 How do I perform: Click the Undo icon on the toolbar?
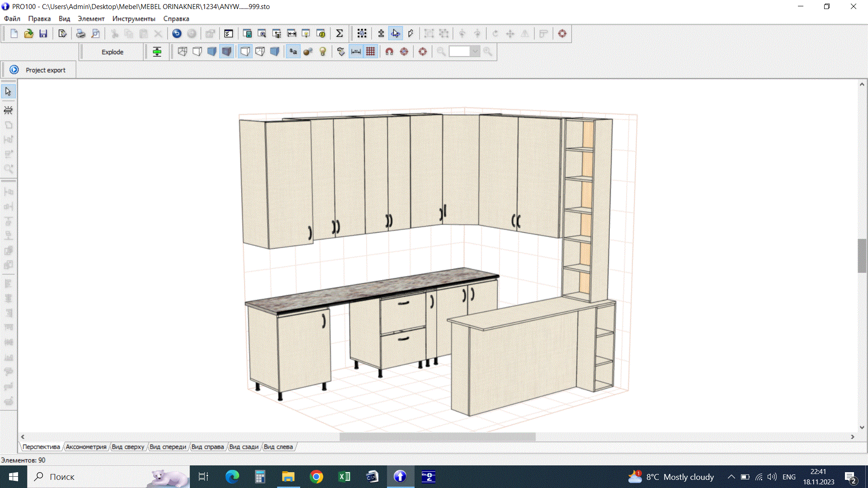(176, 33)
